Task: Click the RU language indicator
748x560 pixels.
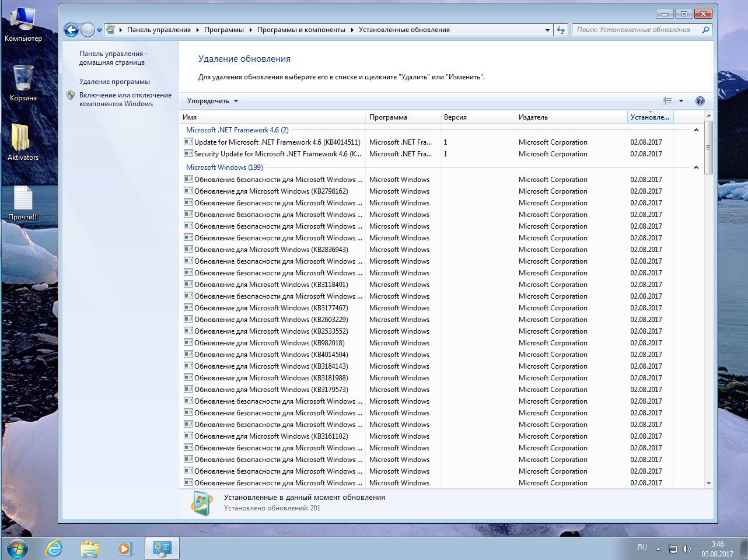Action: [x=642, y=547]
